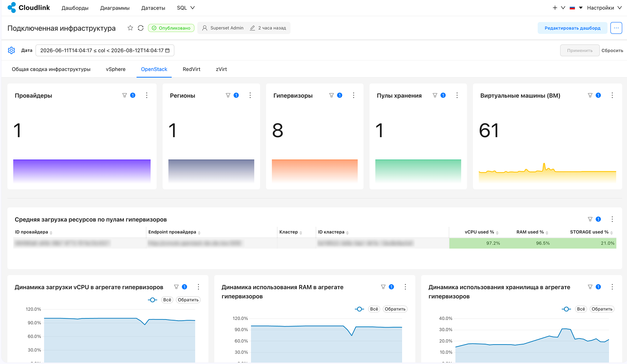
Task: Click filter icon on Провайдеры card
Action: click(124, 95)
